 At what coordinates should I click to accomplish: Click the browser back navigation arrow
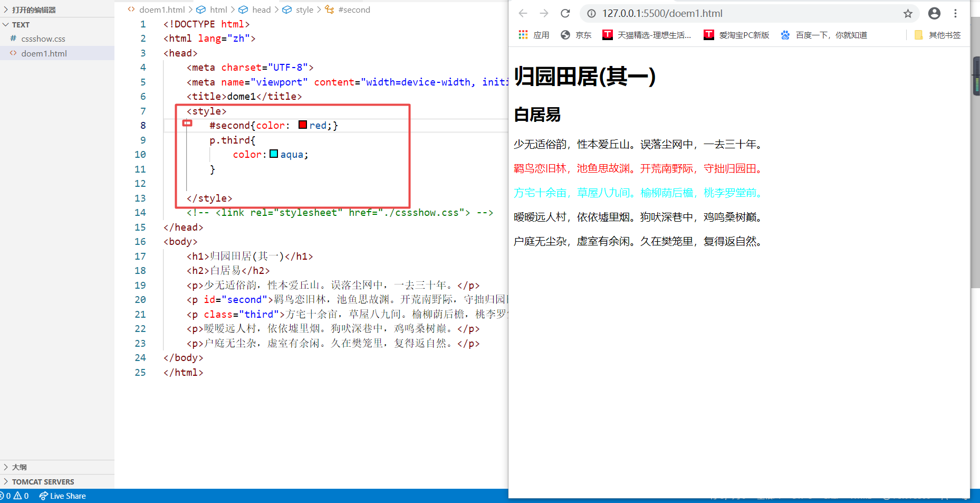[x=523, y=13]
